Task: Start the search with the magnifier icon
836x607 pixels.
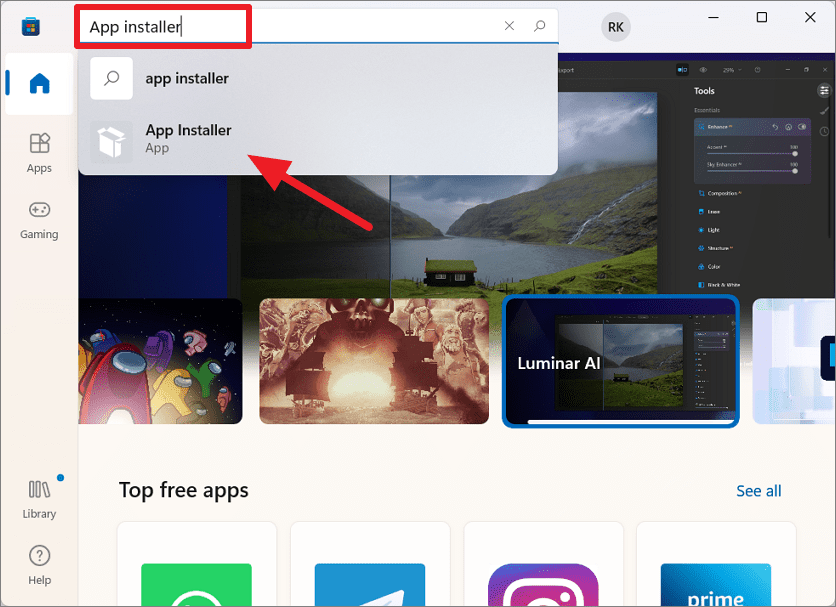Action: click(x=540, y=26)
